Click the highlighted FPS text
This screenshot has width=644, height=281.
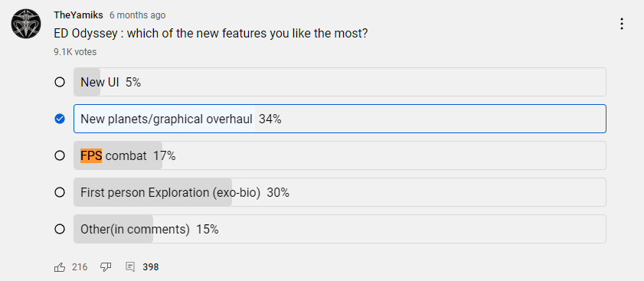click(91, 155)
